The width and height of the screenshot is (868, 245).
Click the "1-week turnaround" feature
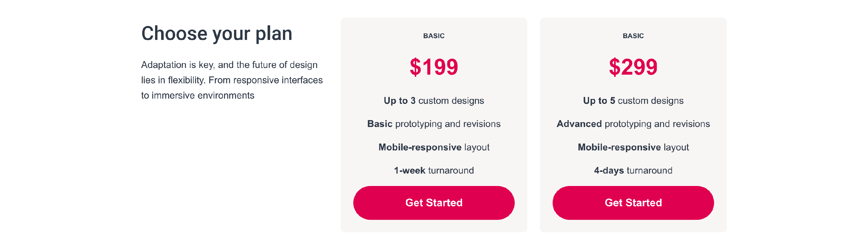434,171
